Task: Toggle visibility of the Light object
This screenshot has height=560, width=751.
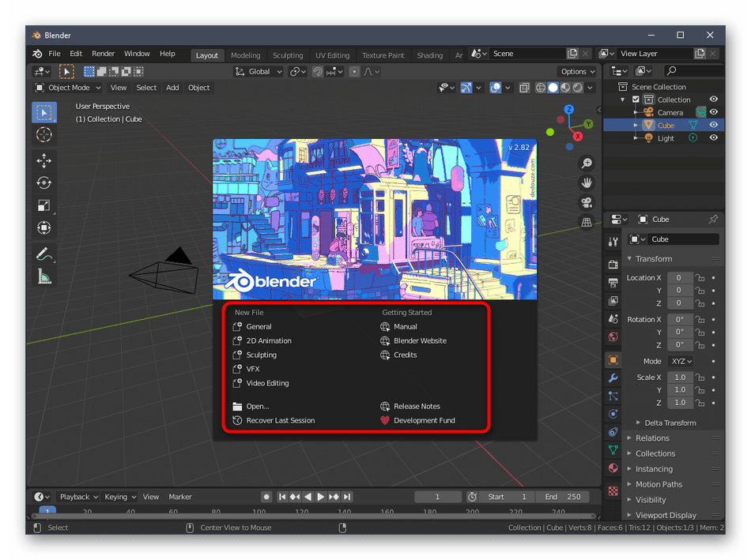Action: coord(713,137)
